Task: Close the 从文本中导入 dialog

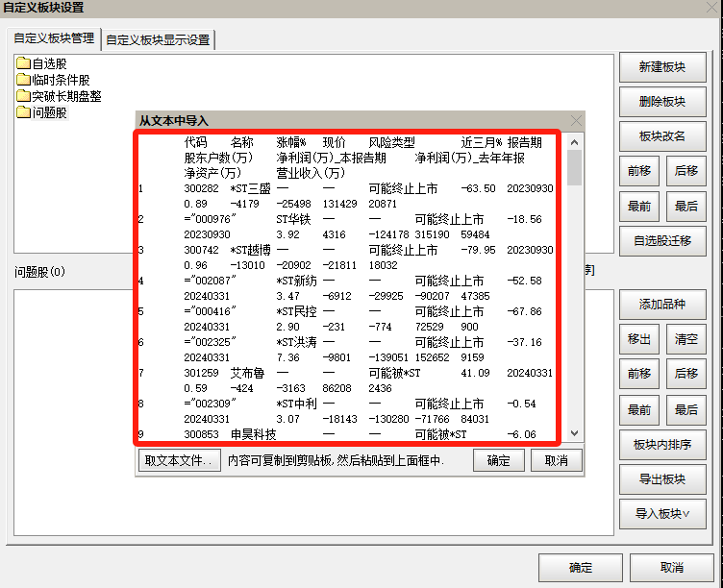Action: tap(576, 121)
